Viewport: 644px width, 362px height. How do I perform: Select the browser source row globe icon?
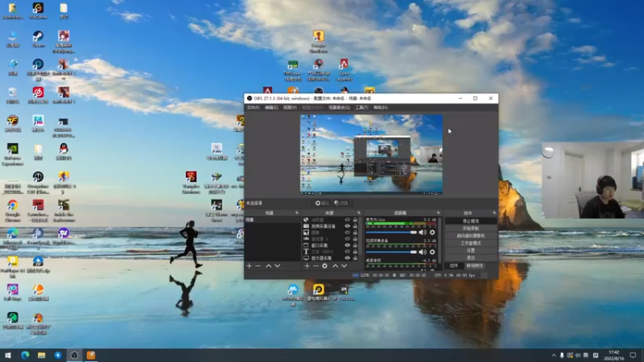(x=306, y=220)
